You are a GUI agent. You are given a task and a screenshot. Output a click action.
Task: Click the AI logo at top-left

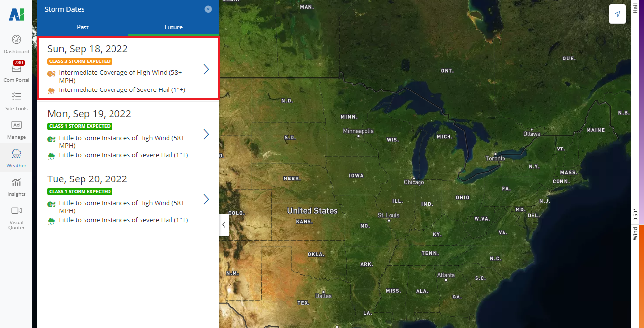16,15
